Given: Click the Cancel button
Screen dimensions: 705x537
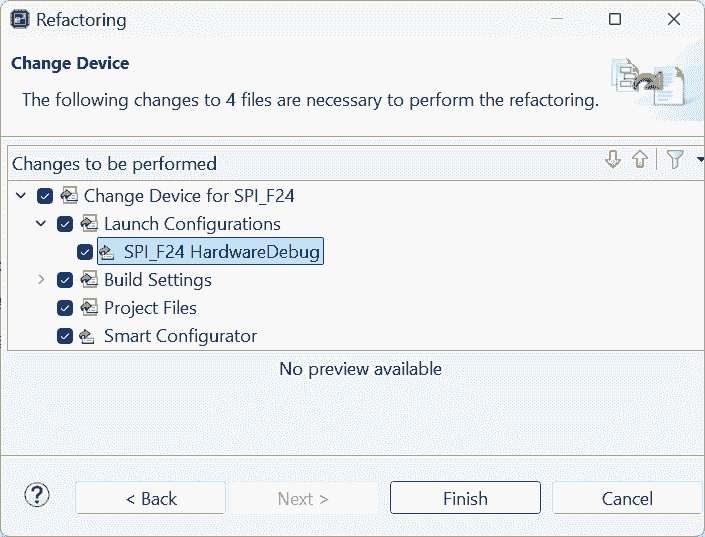Looking at the screenshot, I should [627, 498].
